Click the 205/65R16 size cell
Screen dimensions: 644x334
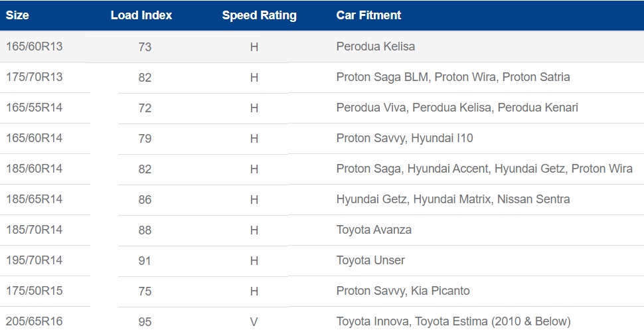click(35, 321)
